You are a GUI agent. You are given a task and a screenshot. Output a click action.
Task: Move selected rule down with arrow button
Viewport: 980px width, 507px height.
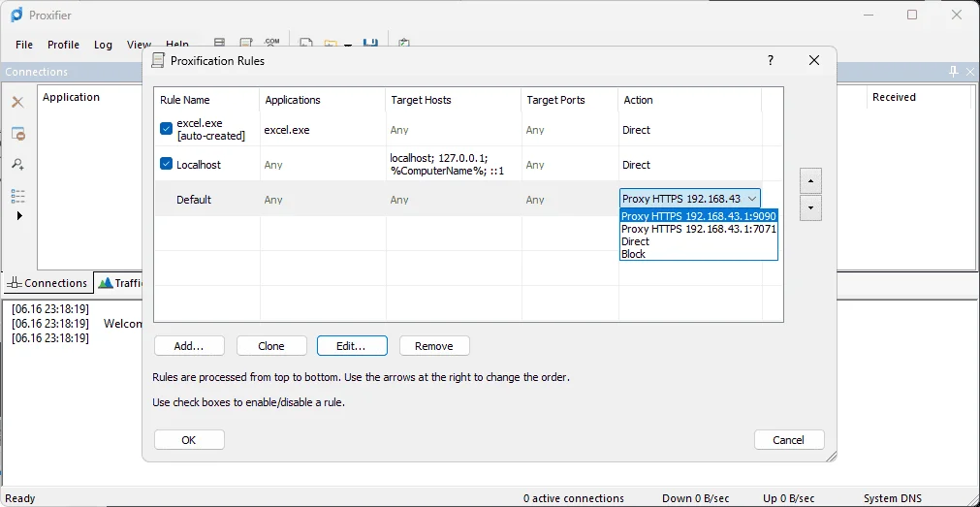point(810,208)
